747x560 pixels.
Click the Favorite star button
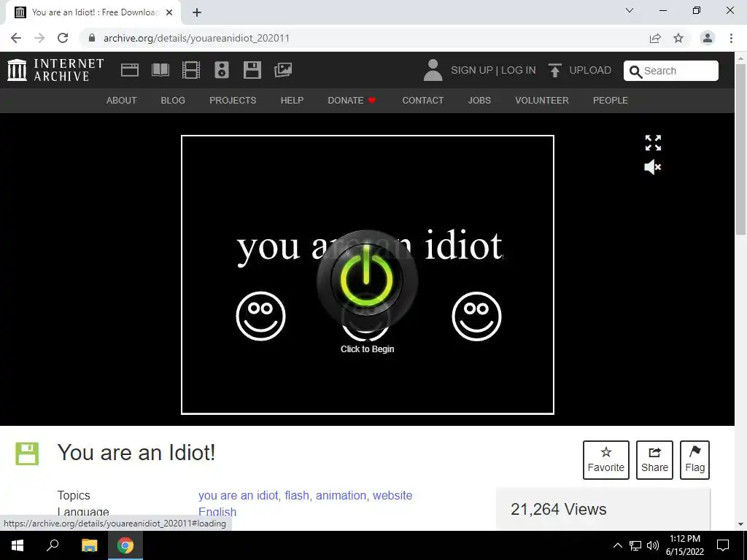[605, 459]
